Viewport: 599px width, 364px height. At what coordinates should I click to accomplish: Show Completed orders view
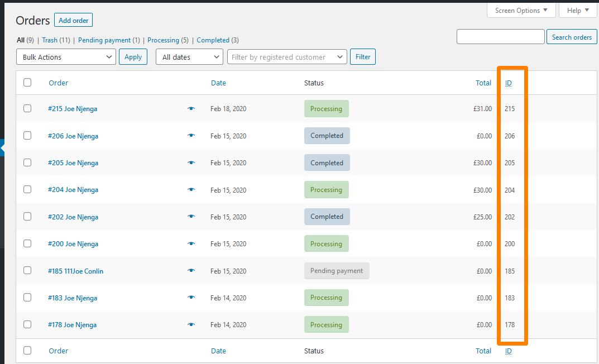coord(213,40)
